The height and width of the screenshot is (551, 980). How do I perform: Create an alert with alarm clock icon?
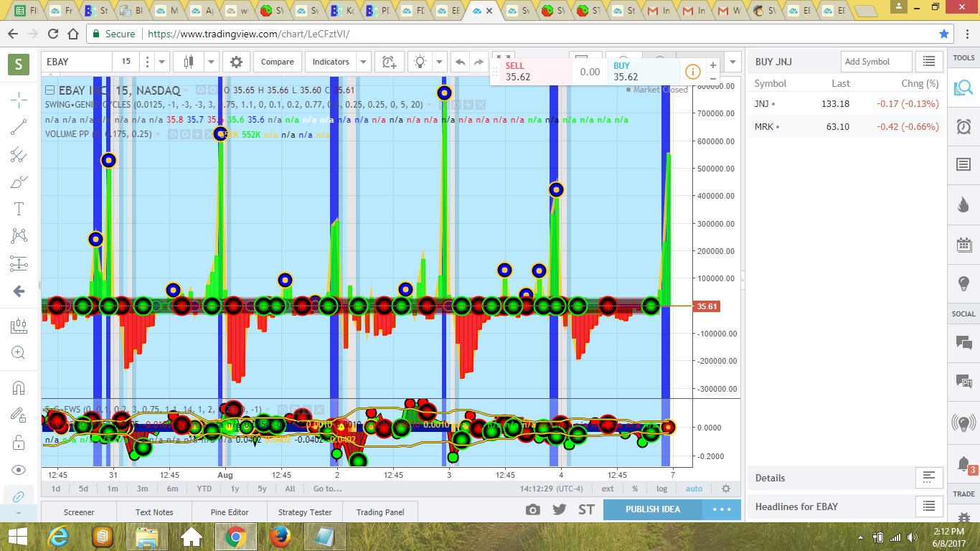coord(389,62)
